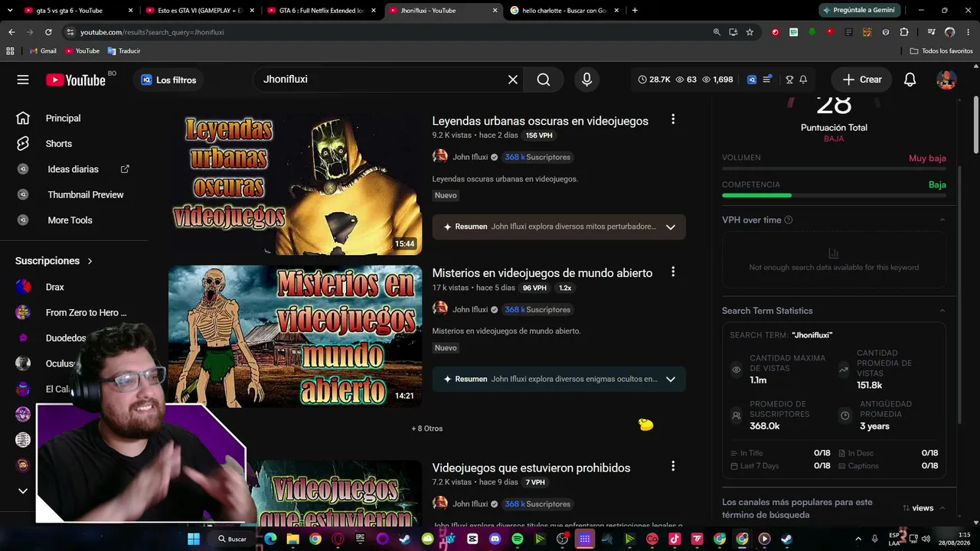Switch to the Esto es GTA VI tab
980x551 pixels.
[199, 11]
